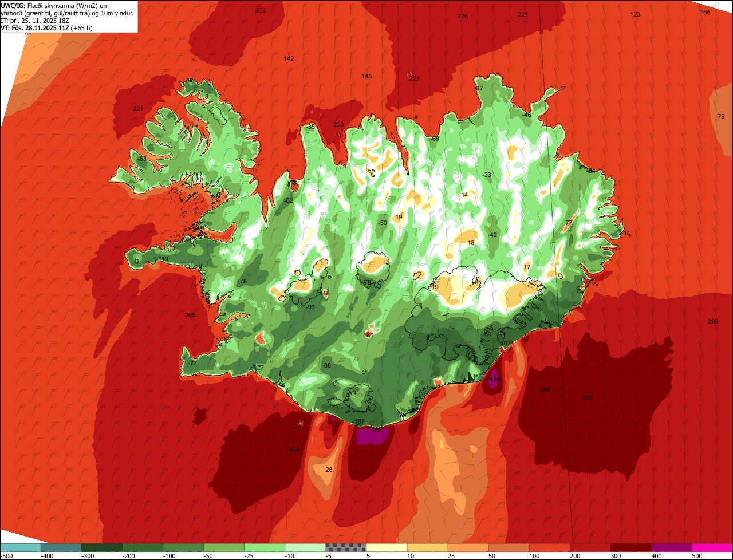Click the map value 79
This screenshot has height=560, width=733.
tap(721, 116)
